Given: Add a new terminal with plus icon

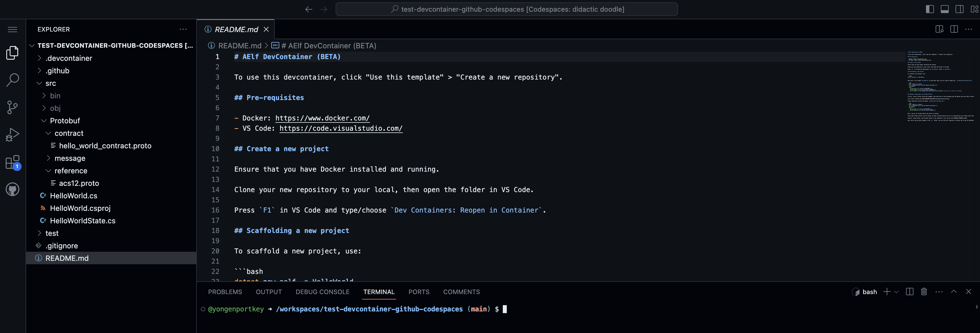Looking at the screenshot, I should (x=886, y=292).
